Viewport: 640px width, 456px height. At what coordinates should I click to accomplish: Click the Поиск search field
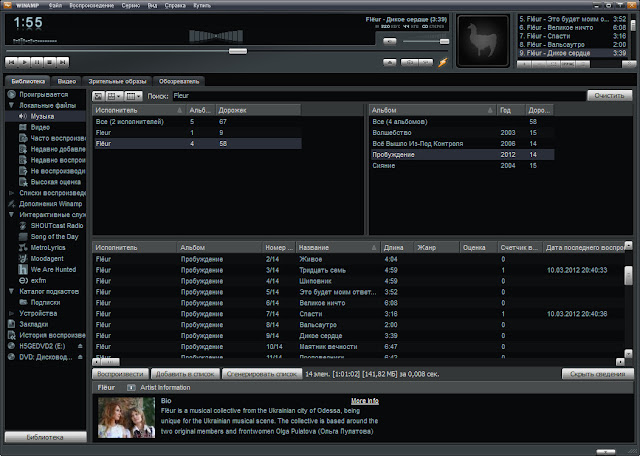[x=378, y=96]
